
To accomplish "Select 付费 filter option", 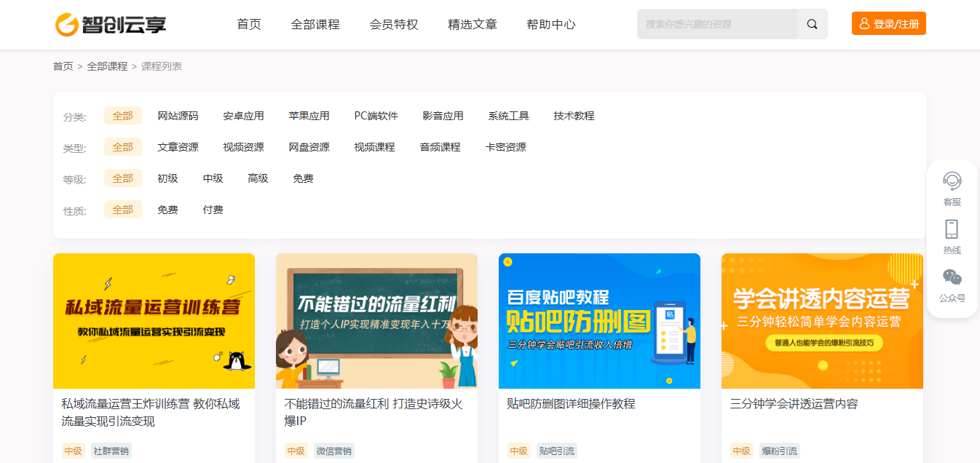I will (213, 210).
